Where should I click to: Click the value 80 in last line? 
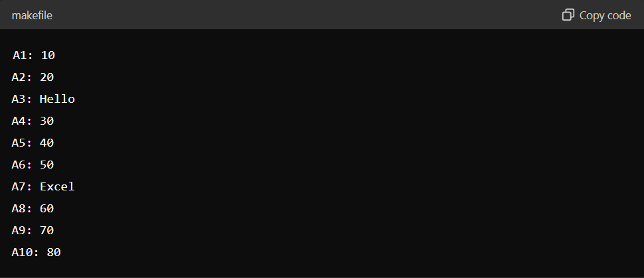[54, 252]
